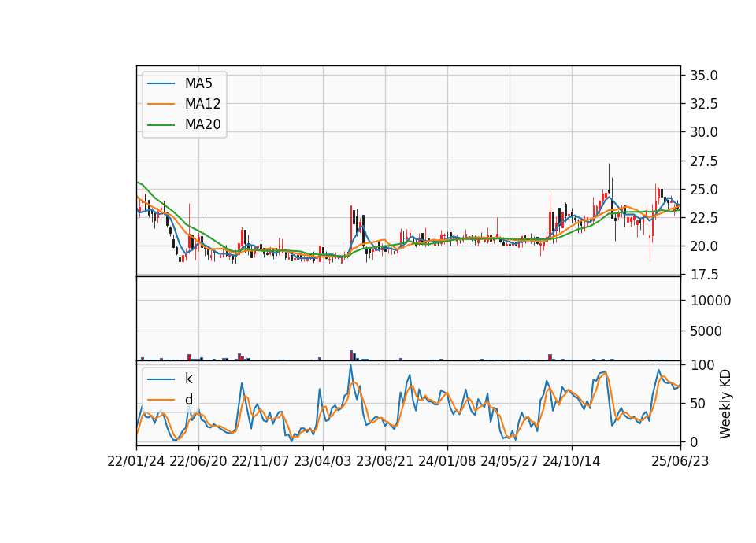Click the 22/01/24 date label
Screen dimensions: 756x543
(x=136, y=462)
